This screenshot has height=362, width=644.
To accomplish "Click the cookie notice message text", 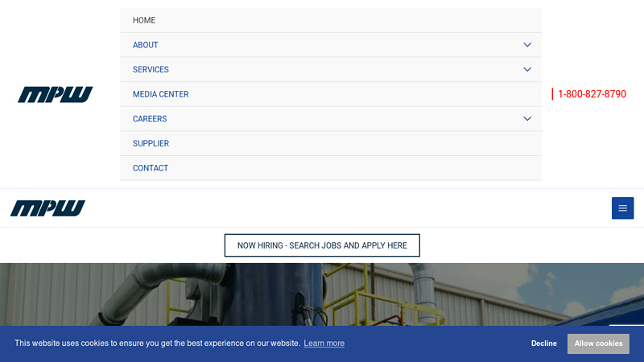I will coord(157,343).
